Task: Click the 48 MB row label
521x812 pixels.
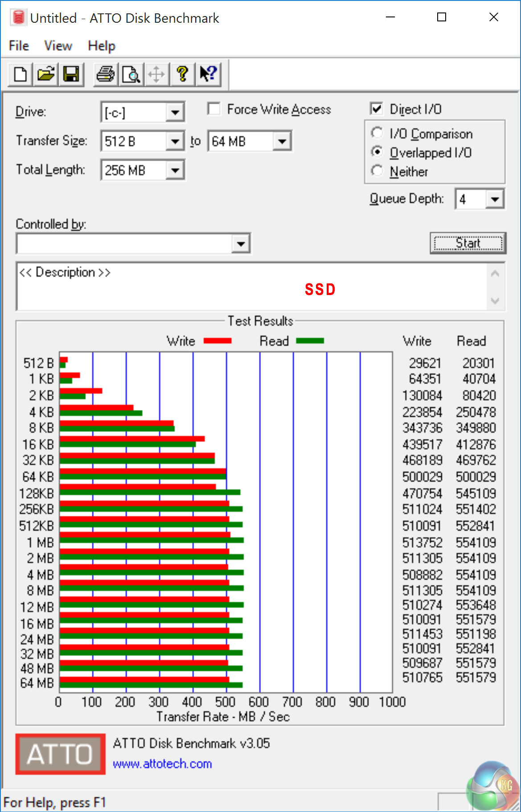Action: pyautogui.click(x=37, y=668)
